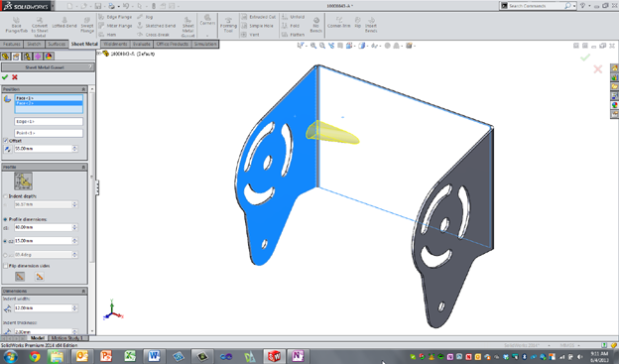This screenshot has height=364, width=619.
Task: Select the Extruded Cut tool
Action: 258,17
